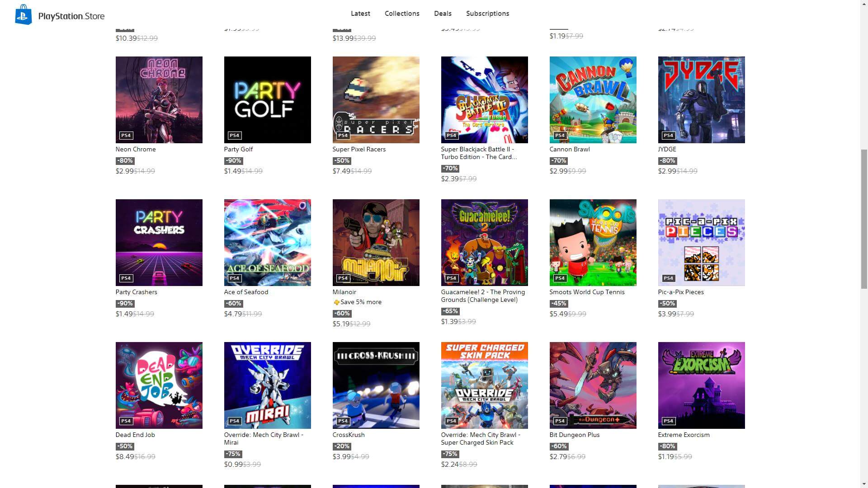Open the Guacamelee! 2 Proving Grounds link
This screenshot has width=868, height=488.
click(483, 296)
